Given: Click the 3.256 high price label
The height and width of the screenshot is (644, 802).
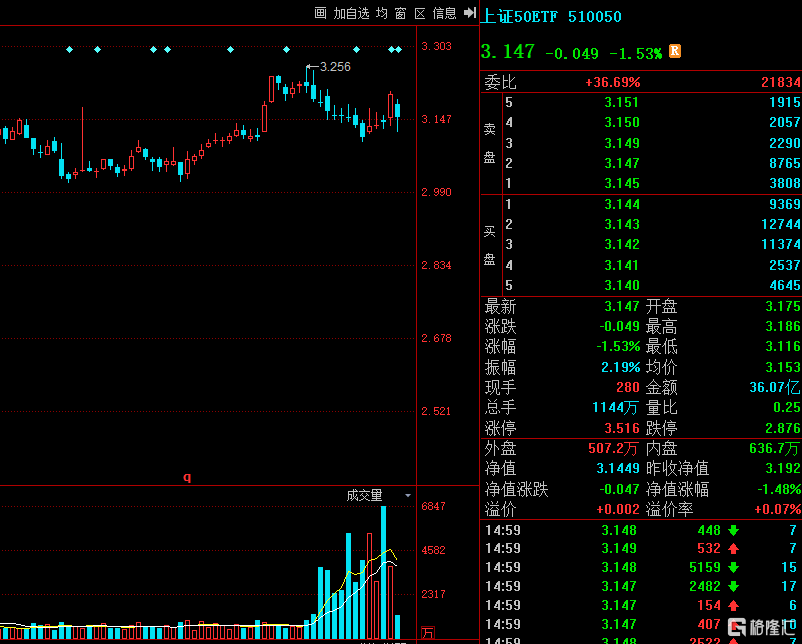Looking at the screenshot, I should pos(335,66).
